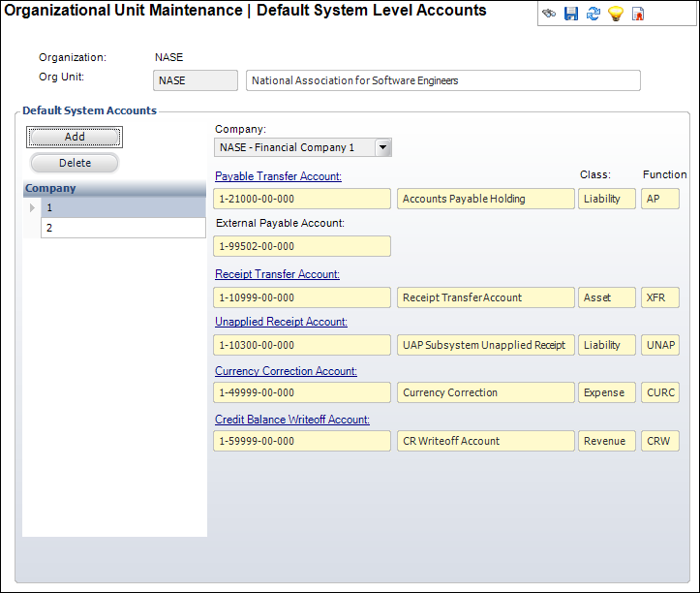
Task: Select company row 2 in the list
Action: [x=122, y=228]
